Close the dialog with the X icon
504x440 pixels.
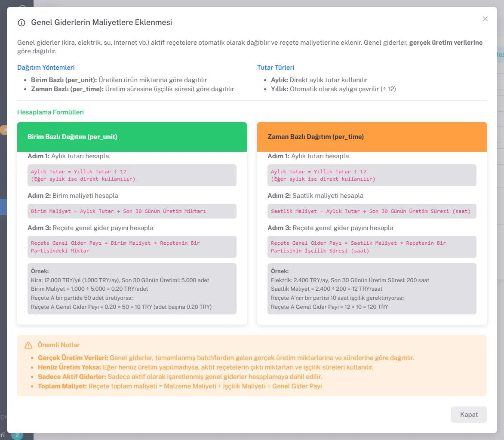pos(485,19)
